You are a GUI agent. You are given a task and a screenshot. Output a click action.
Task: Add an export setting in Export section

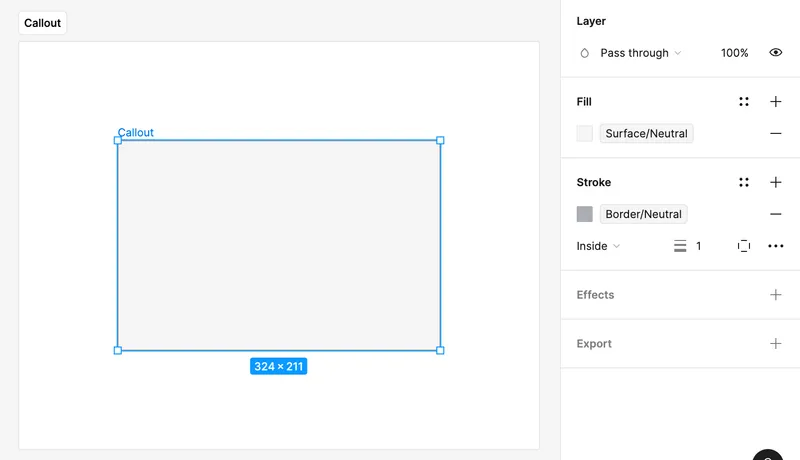[x=775, y=344]
